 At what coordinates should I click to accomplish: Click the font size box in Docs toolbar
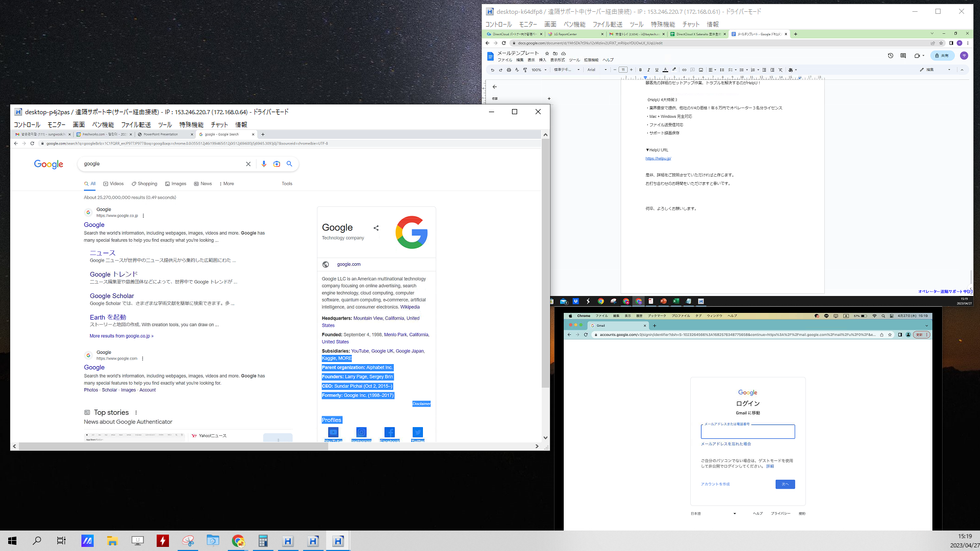tap(623, 70)
